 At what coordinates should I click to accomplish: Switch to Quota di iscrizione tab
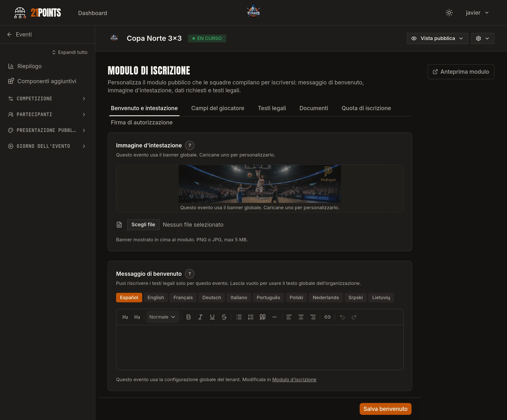(366, 108)
